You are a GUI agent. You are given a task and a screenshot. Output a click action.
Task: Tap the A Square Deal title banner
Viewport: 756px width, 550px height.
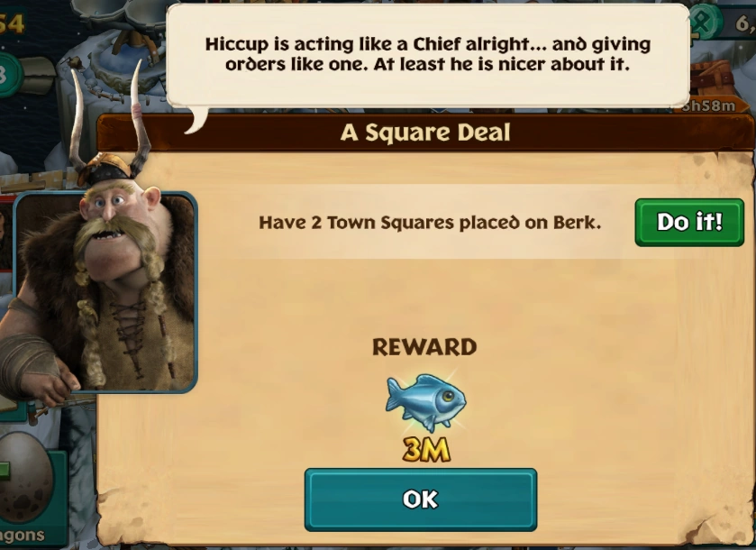[425, 133]
